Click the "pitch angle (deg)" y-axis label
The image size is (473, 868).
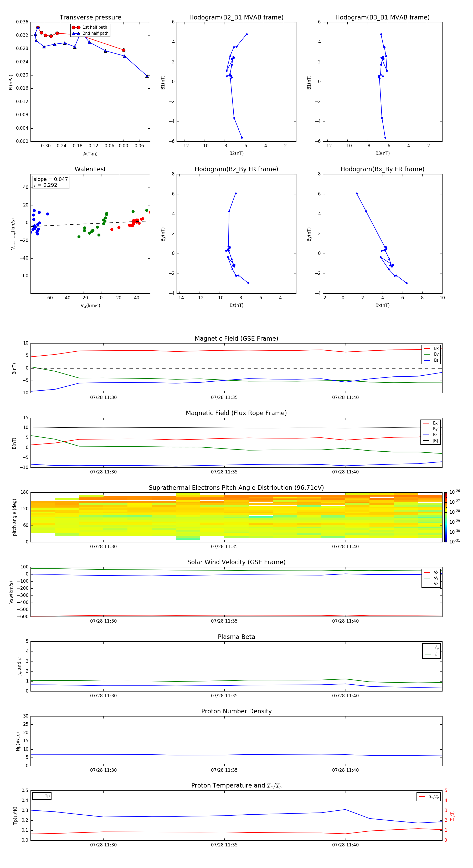[x=14, y=517]
